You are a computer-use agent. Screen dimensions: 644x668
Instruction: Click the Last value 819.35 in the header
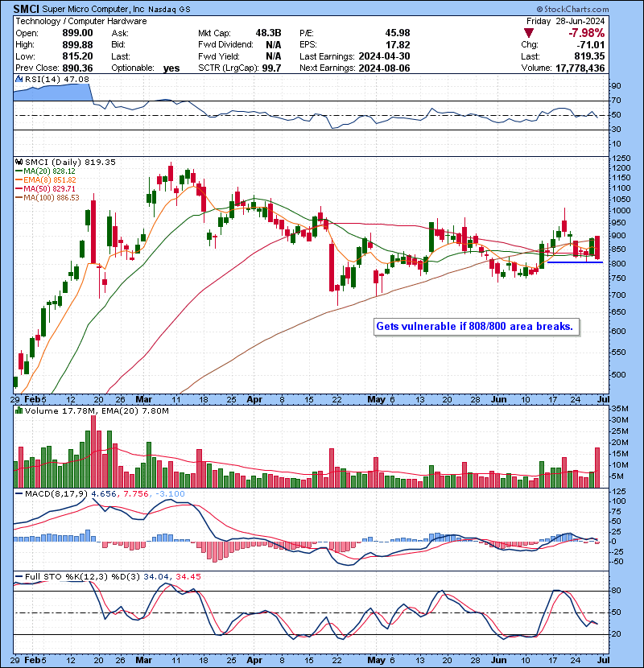[x=589, y=56]
